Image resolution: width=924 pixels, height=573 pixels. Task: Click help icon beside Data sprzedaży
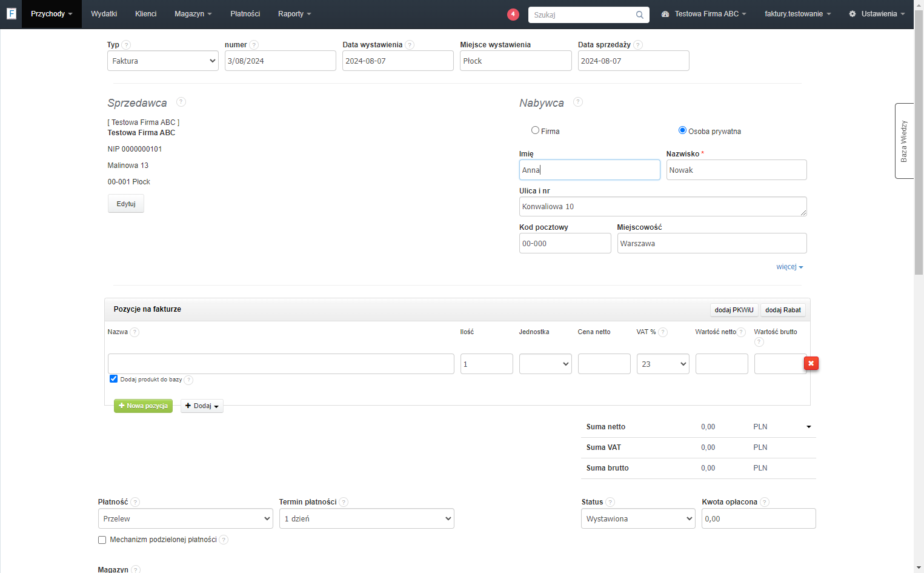tap(638, 45)
